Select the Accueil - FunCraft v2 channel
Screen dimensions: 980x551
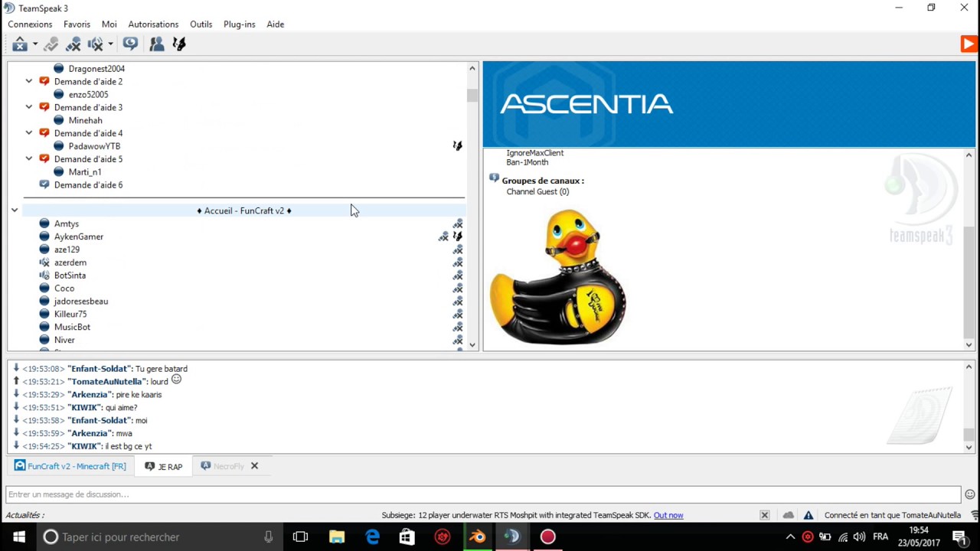tap(243, 210)
